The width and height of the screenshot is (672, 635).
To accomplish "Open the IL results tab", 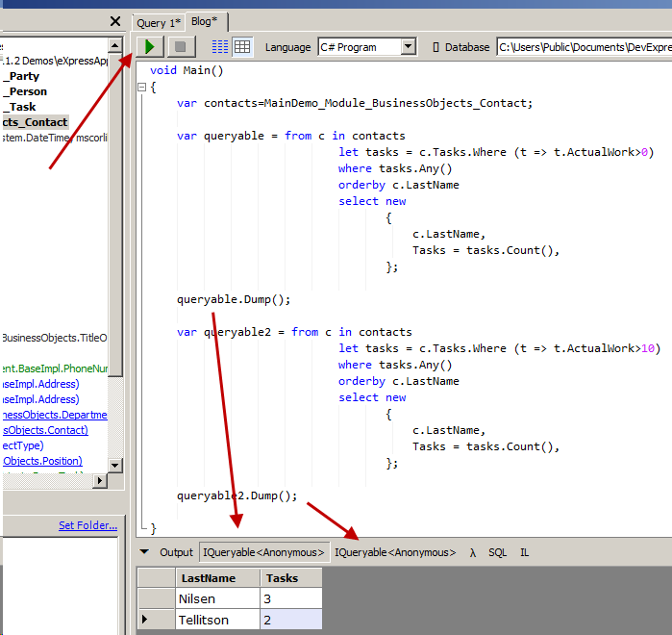I will click(525, 552).
